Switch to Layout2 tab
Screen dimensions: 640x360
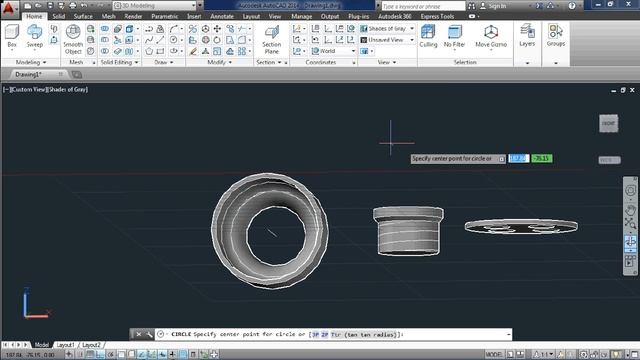91,345
